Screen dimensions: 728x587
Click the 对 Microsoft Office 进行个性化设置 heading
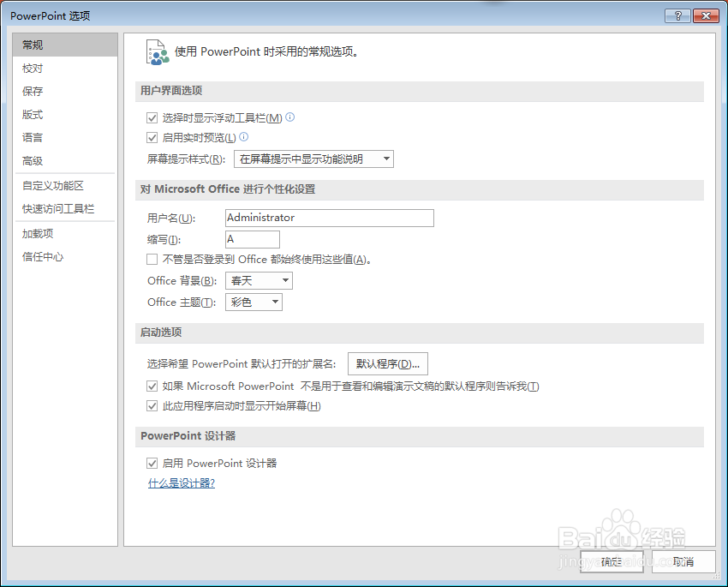tap(228, 189)
